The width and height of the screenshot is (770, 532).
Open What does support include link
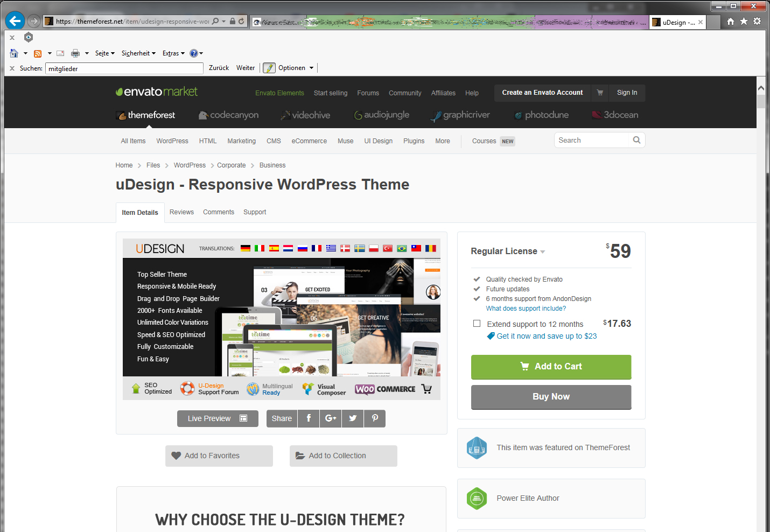pos(526,309)
